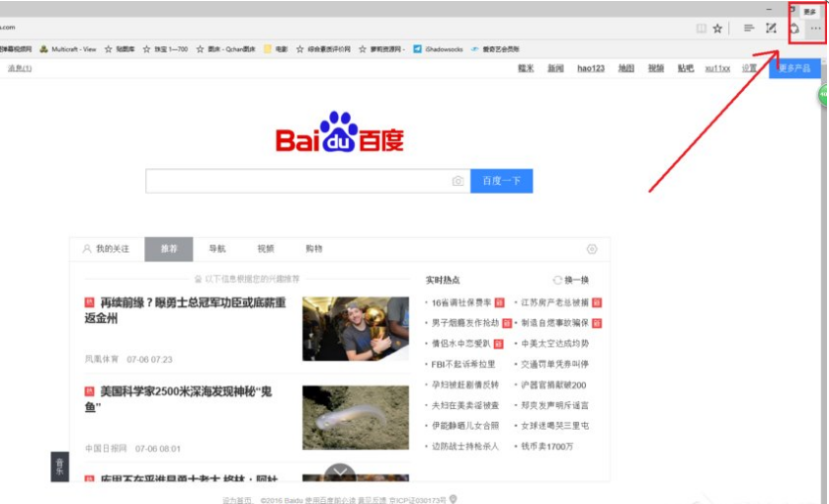
Task: Open the 音乐 side panel button
Action: tap(59, 466)
